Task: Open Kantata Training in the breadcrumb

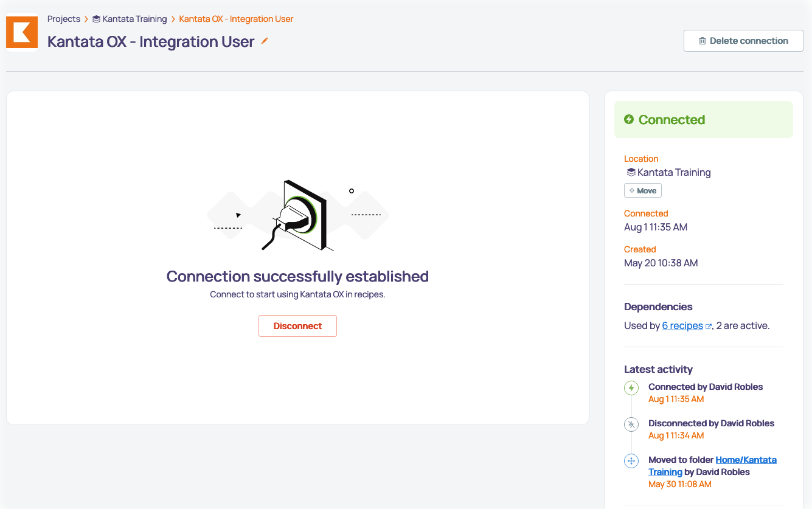Action: pos(134,19)
